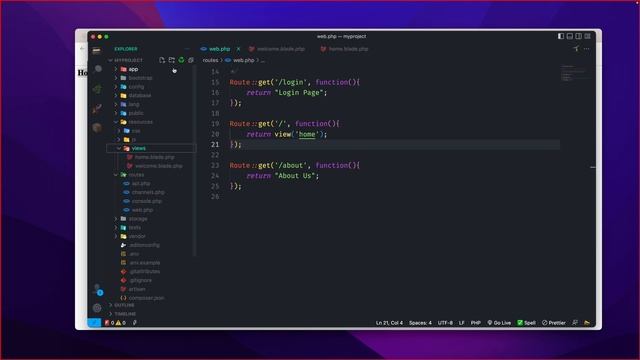
Task: Toggle the secondary sidebar layout icon
Action: [578, 36]
